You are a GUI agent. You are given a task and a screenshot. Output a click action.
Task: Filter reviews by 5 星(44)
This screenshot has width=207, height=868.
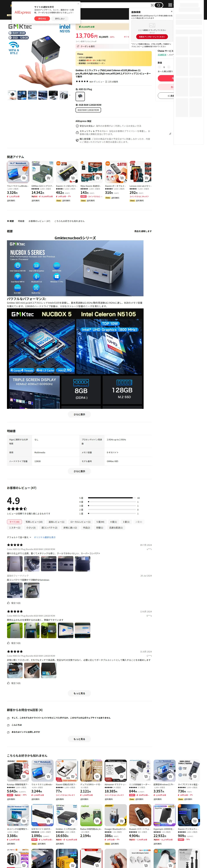click(100, 522)
